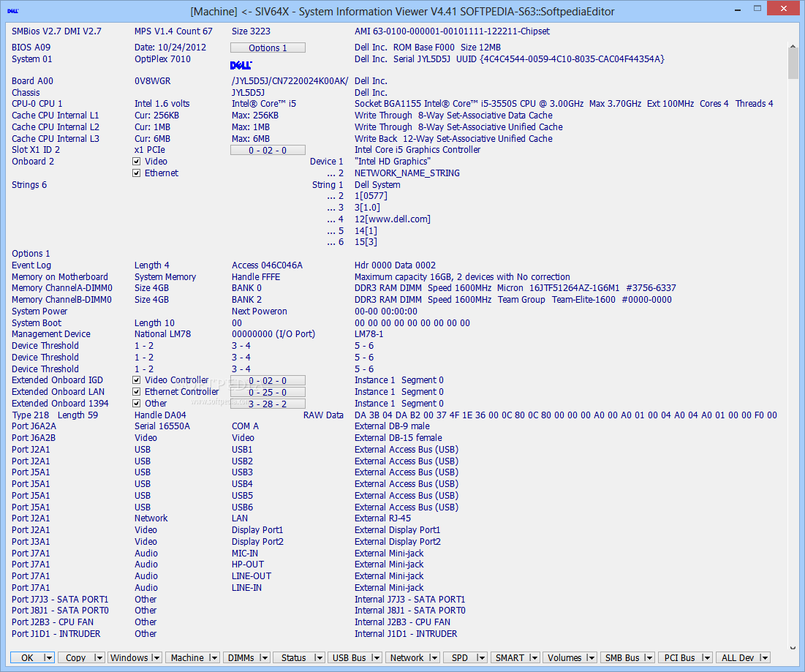Show the Status page
Viewport: 805px width, 672px height.
coord(294,657)
